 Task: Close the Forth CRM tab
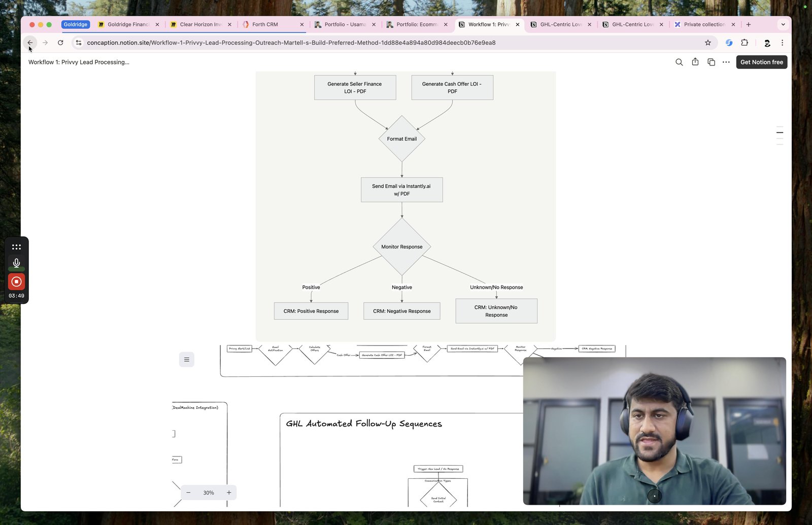pos(302,24)
